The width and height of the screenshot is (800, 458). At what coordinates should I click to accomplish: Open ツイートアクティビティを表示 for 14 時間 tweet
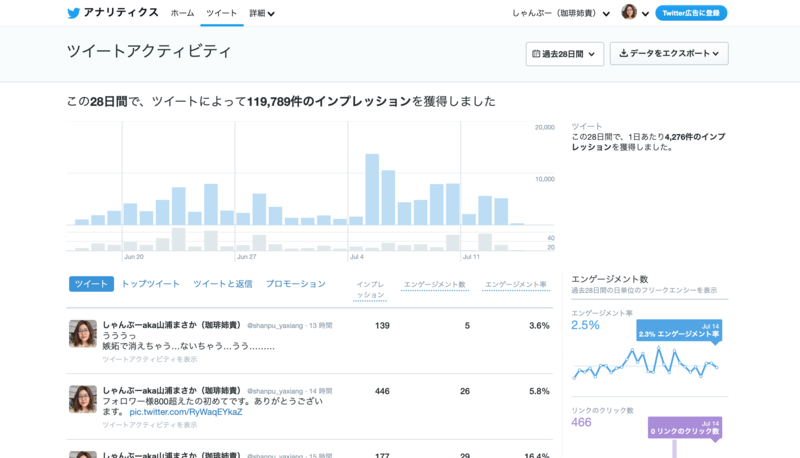pyautogui.click(x=149, y=425)
